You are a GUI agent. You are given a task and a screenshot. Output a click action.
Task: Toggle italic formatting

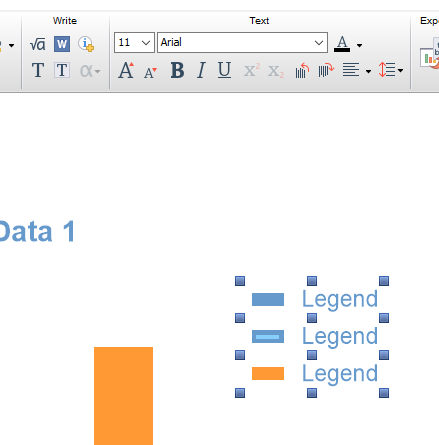coord(201,70)
